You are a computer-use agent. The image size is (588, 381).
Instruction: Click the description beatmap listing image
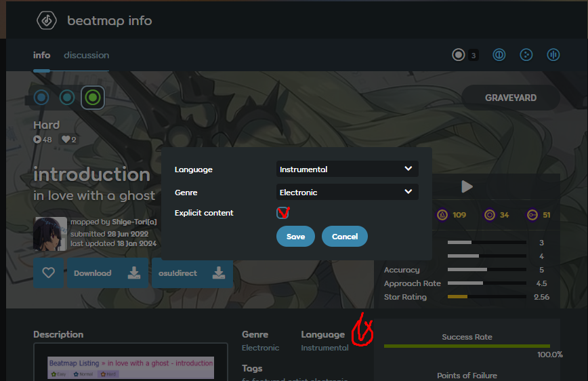(x=131, y=367)
